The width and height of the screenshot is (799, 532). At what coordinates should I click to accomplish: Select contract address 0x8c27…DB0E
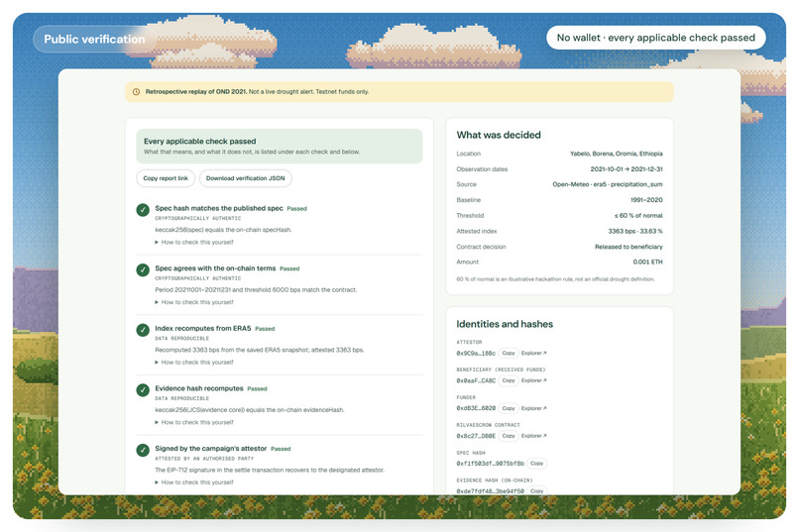(476, 436)
